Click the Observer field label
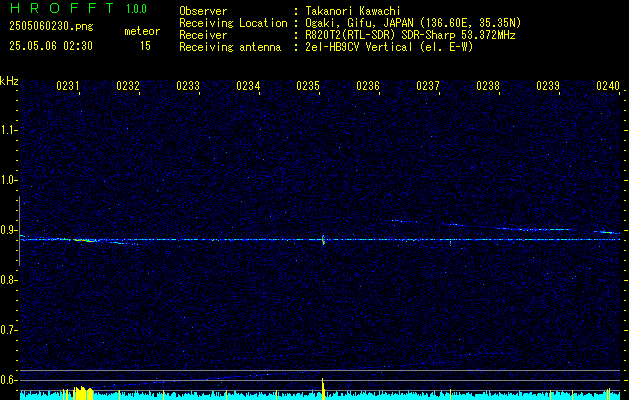The height and width of the screenshot is (400, 629). 203,11
